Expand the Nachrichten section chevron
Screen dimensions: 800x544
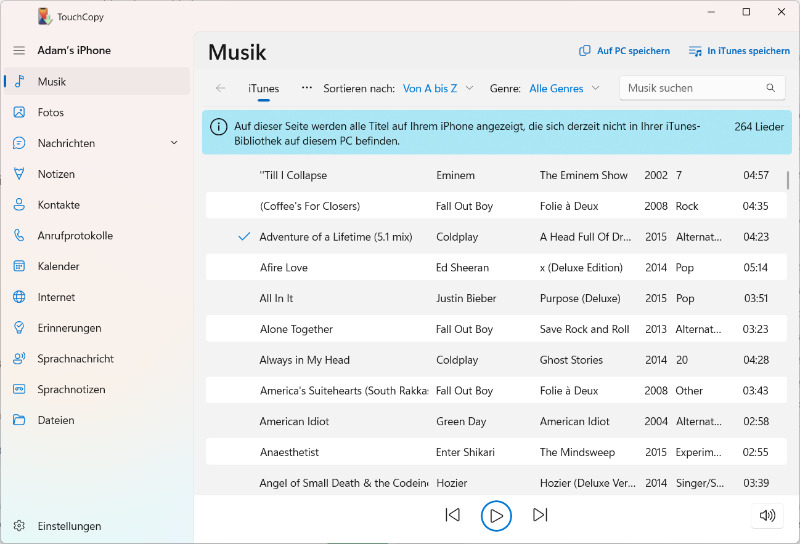pos(174,143)
